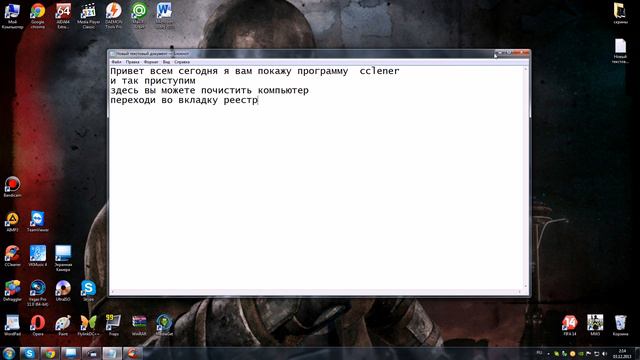The width and height of the screenshot is (640, 360).
Task: Switch to Skype in the taskbar
Action: tap(29, 353)
